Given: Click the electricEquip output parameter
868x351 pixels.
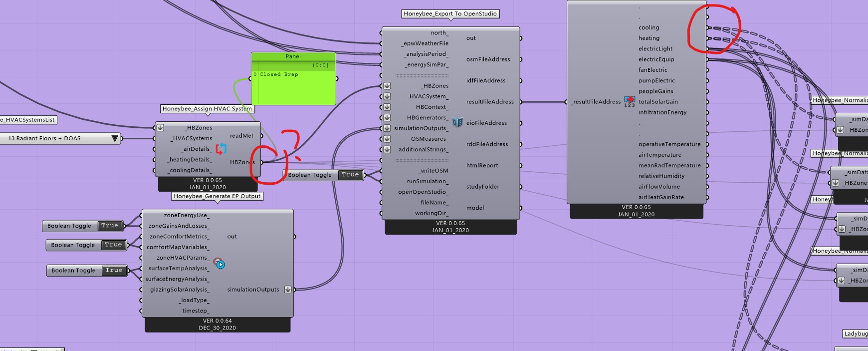Looking at the screenshot, I should [656, 59].
